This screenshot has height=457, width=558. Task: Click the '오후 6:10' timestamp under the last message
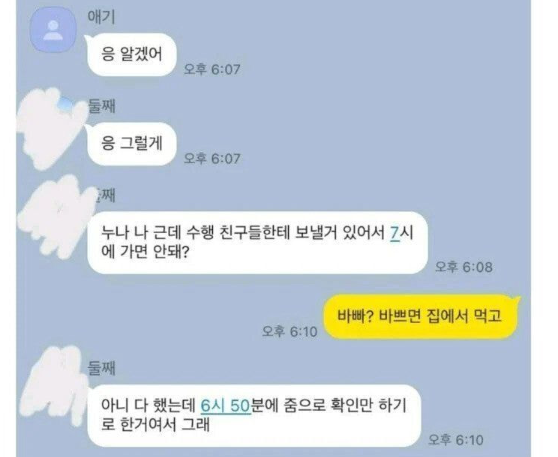(x=456, y=440)
